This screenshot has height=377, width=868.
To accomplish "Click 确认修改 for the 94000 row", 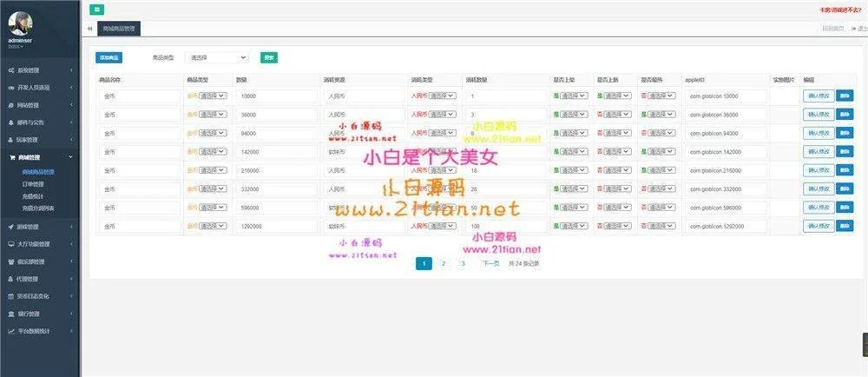I will (x=819, y=133).
